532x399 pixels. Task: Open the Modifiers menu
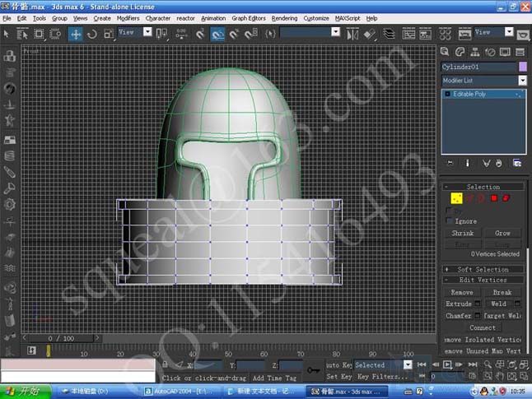128,18
